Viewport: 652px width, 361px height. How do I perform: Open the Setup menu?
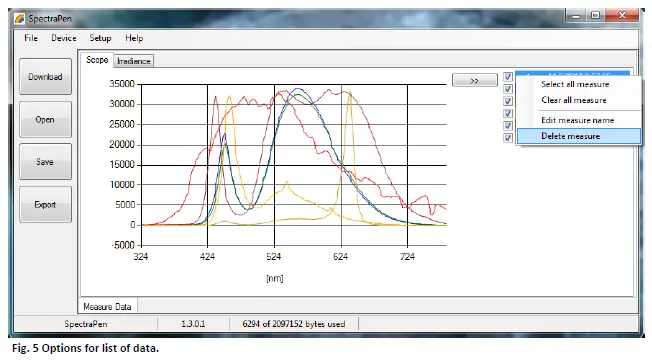pos(100,38)
